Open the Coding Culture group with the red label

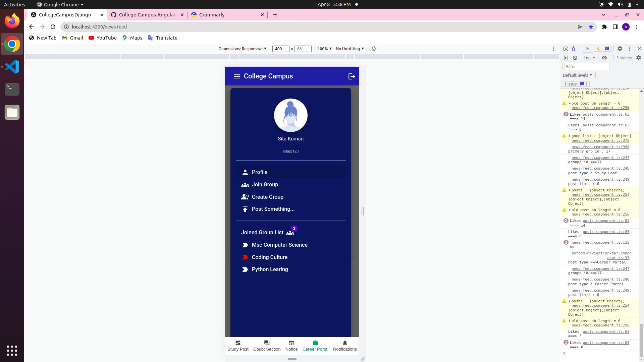click(x=269, y=257)
